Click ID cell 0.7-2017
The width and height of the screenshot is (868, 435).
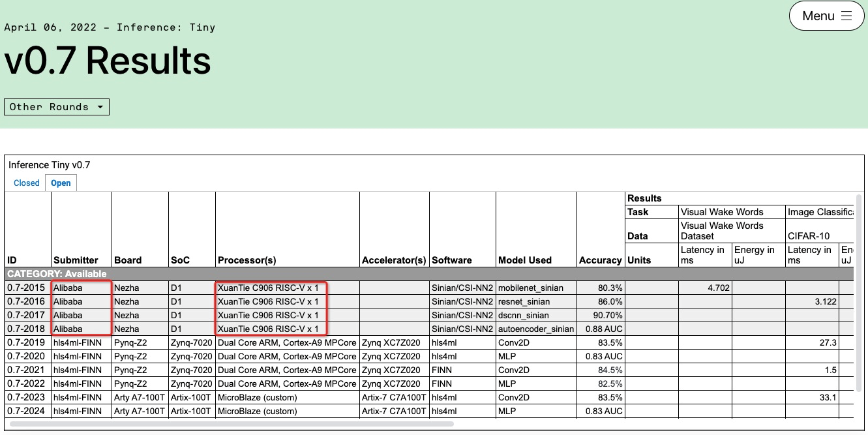point(28,315)
